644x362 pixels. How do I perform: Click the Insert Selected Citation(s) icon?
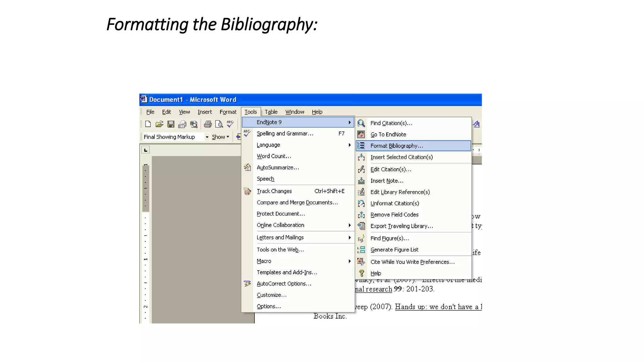pyautogui.click(x=361, y=157)
